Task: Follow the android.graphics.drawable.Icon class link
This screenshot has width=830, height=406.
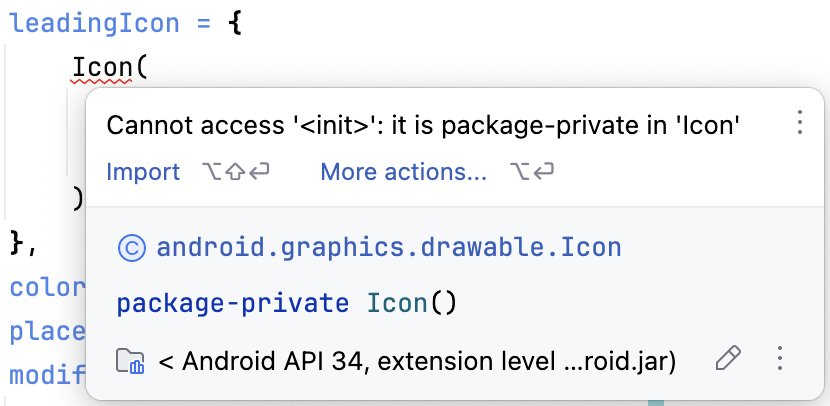Action: 389,248
